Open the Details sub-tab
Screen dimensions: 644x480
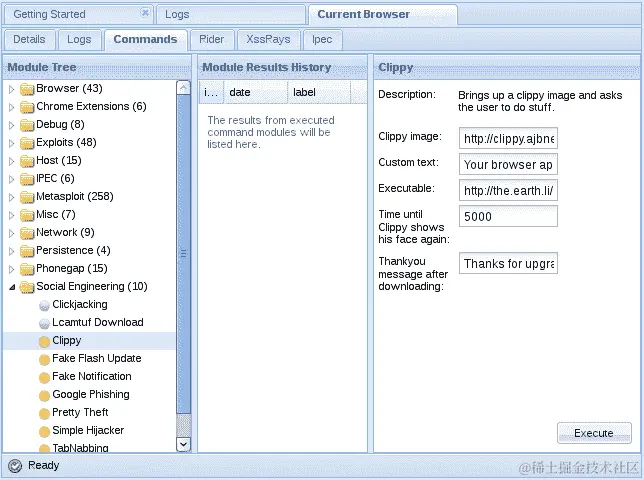pyautogui.click(x=29, y=40)
